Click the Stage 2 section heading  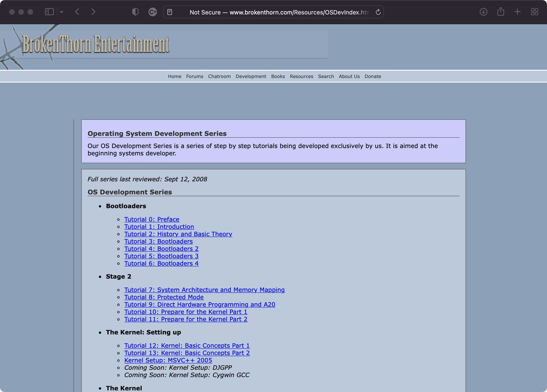click(119, 277)
